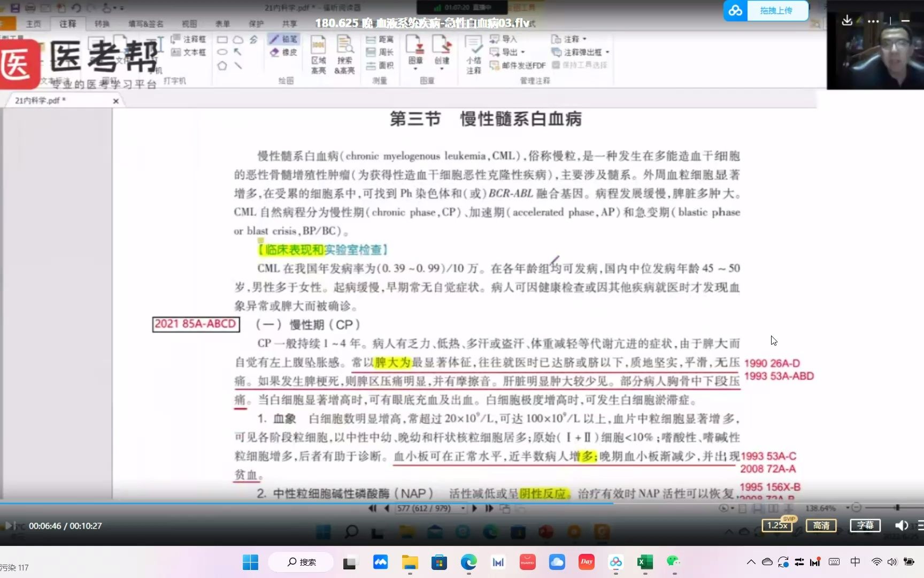Screen dimensions: 924x578
Task: Jump to last page of PDF
Action: [x=489, y=508]
